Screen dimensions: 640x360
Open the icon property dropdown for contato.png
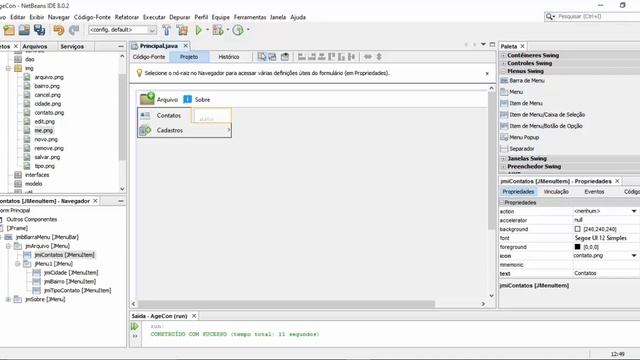click(634, 256)
